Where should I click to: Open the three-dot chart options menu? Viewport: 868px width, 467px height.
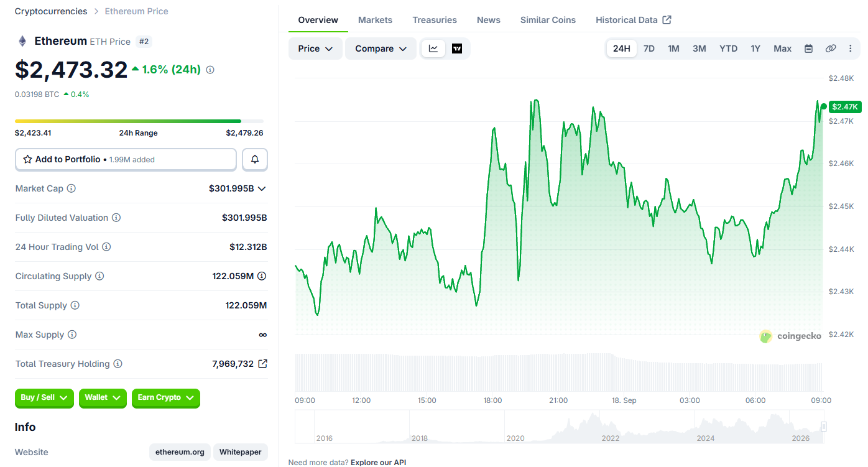click(x=851, y=49)
